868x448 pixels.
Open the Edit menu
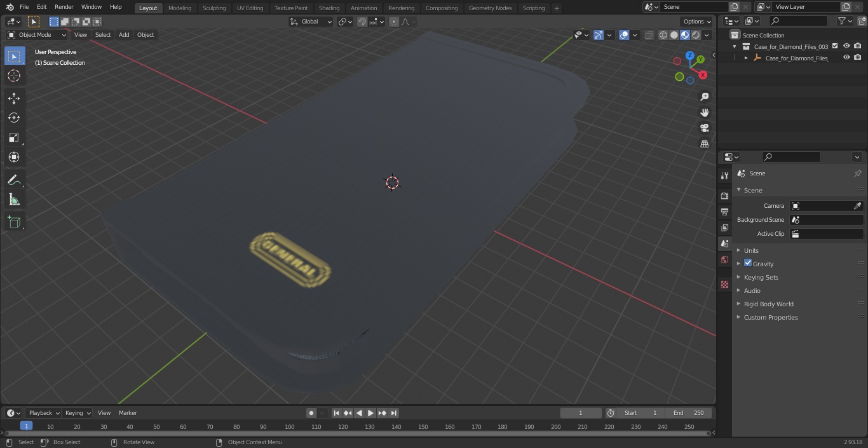click(42, 7)
